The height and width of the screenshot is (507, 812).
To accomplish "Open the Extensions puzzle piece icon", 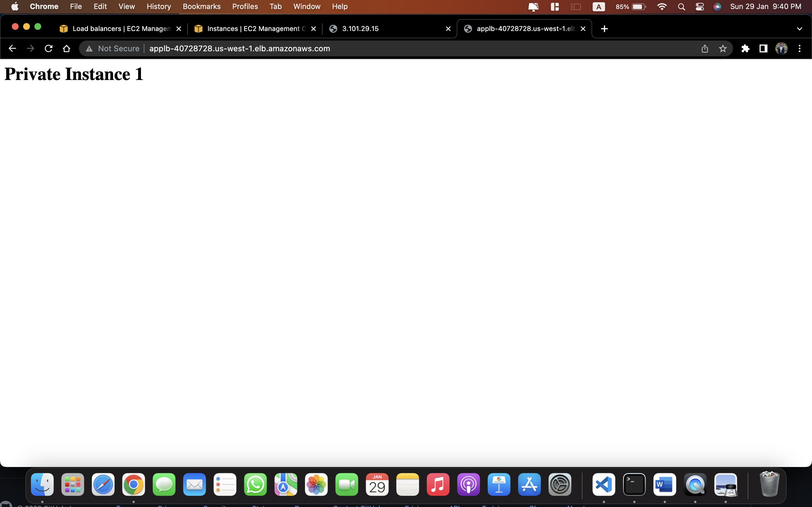I will click(745, 49).
